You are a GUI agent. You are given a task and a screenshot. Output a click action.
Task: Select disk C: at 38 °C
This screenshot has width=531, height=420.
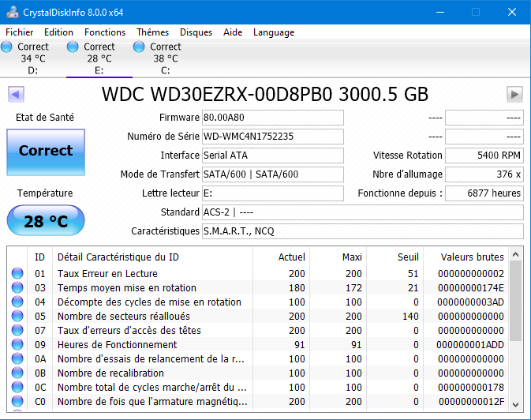pyautogui.click(x=166, y=58)
